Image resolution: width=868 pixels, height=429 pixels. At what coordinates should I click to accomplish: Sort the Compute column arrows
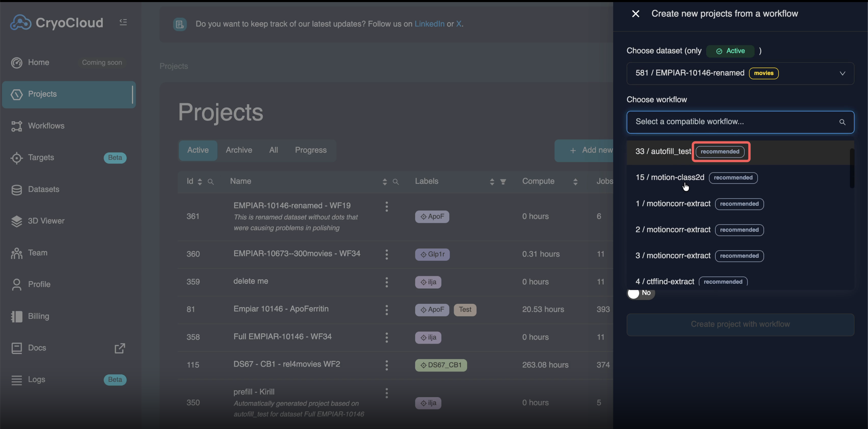point(575,182)
